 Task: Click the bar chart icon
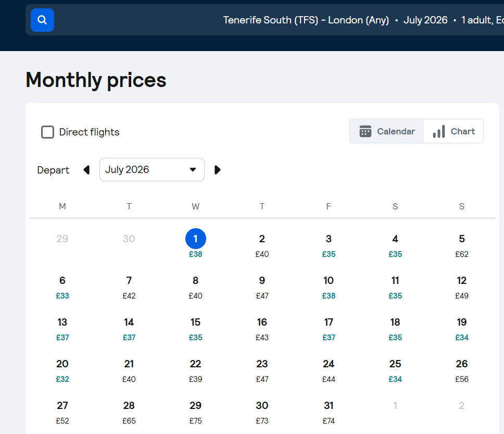439,131
